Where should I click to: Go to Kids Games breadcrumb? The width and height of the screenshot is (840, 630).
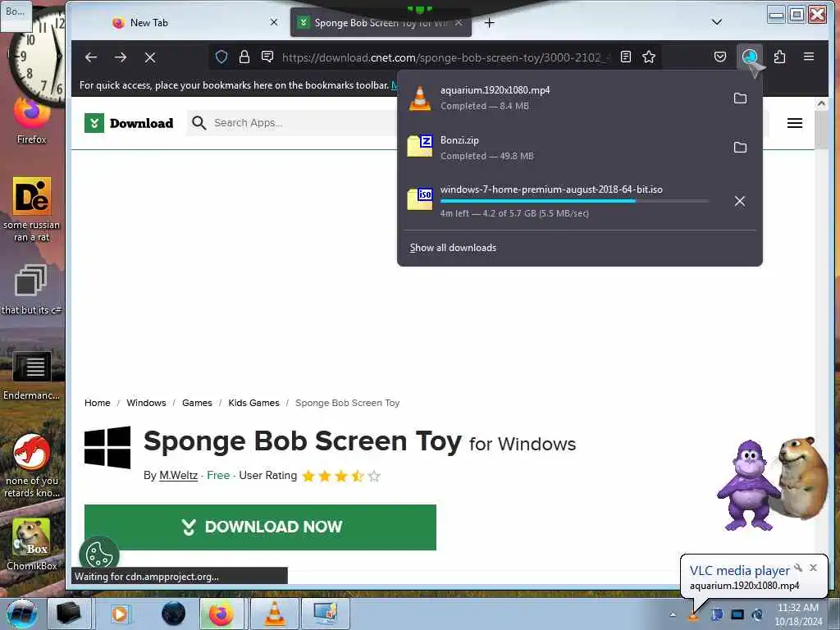tap(254, 403)
